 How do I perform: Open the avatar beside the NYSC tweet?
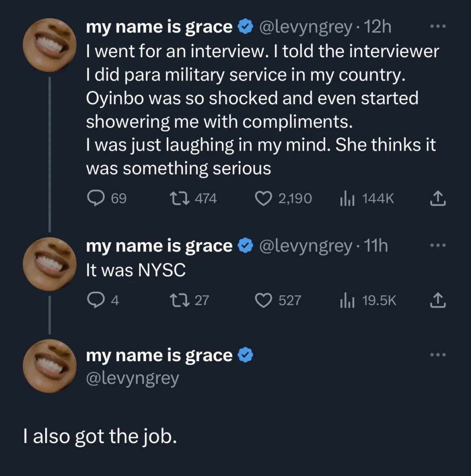tap(50, 264)
